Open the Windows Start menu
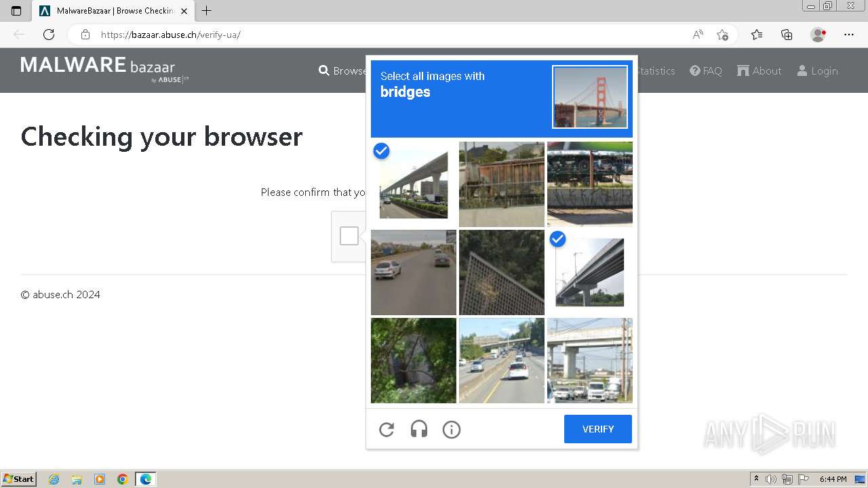 tap(18, 479)
